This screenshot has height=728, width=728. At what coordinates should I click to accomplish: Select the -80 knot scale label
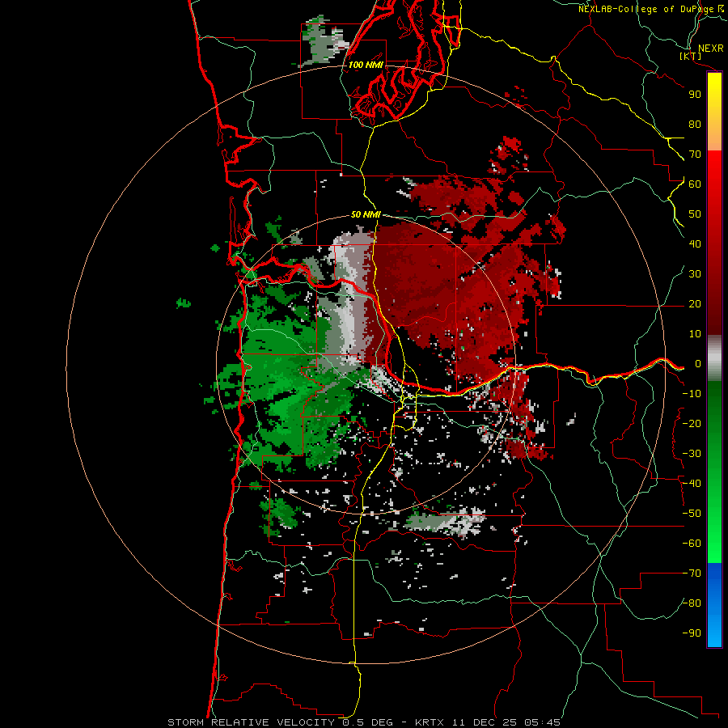[692, 603]
